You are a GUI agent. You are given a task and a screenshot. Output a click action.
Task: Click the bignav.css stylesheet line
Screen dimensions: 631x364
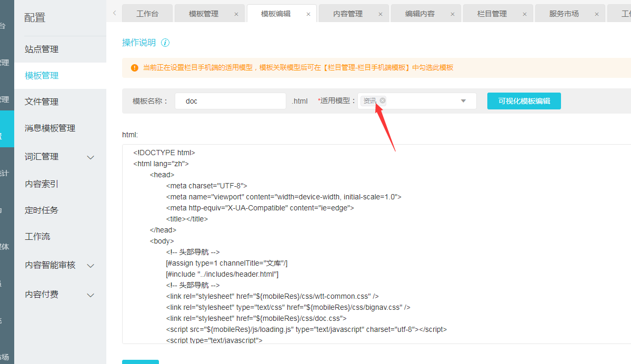click(288, 307)
